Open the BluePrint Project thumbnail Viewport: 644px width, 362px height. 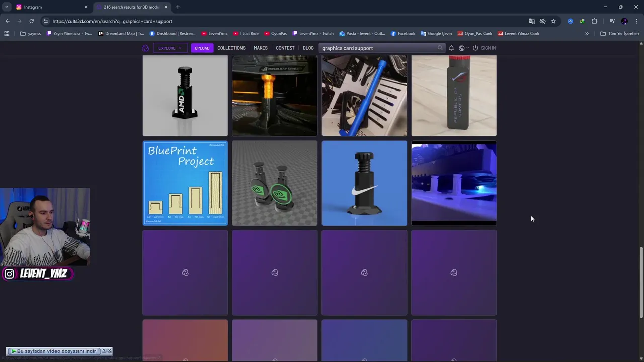185,183
